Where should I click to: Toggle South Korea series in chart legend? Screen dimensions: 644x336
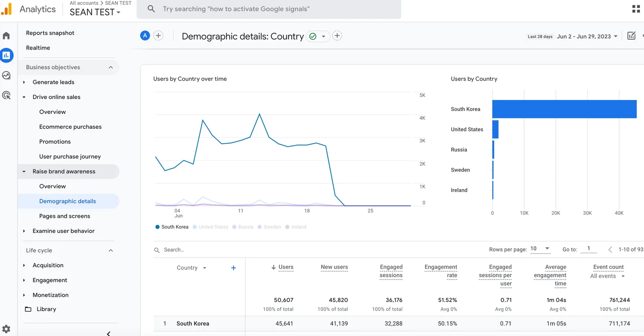click(x=172, y=227)
